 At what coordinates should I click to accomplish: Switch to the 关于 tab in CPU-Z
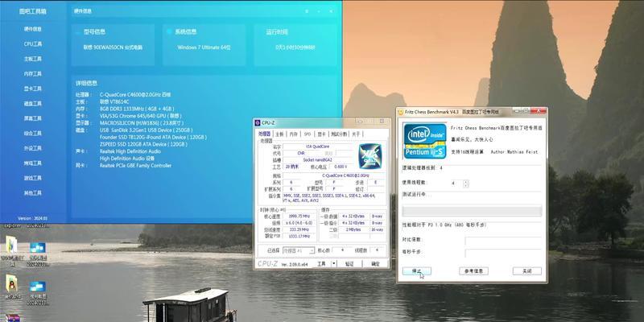(356, 134)
